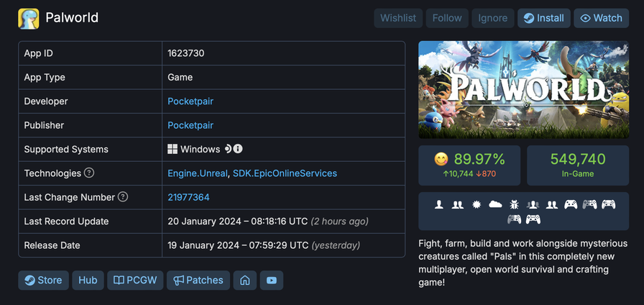This screenshot has height=305, width=644.
Task: Open the first Pocketpair link in Developer row
Action: point(190,101)
